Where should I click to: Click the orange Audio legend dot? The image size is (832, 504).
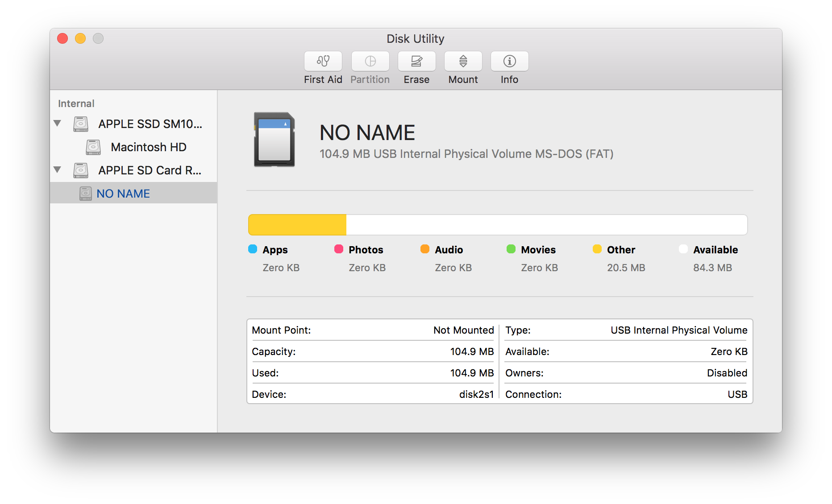coord(425,249)
